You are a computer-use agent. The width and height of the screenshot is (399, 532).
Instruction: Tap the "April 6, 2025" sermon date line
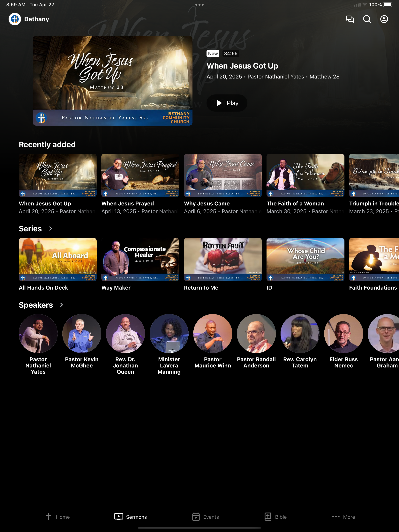coord(223,211)
